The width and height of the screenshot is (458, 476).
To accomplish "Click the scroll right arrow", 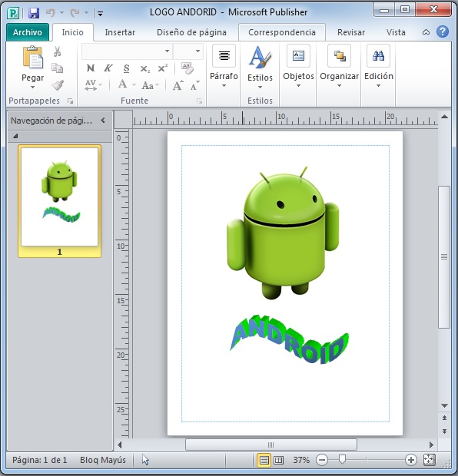I will click(432, 445).
